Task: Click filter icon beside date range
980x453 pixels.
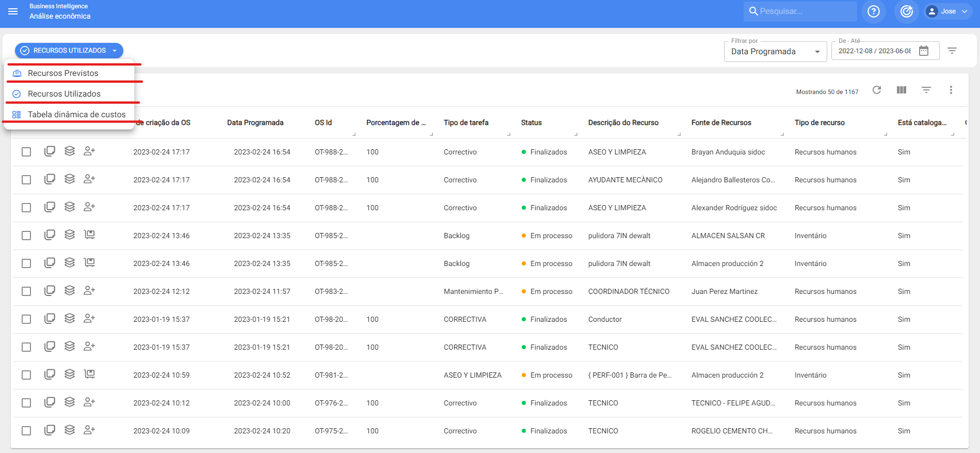Action: [952, 51]
